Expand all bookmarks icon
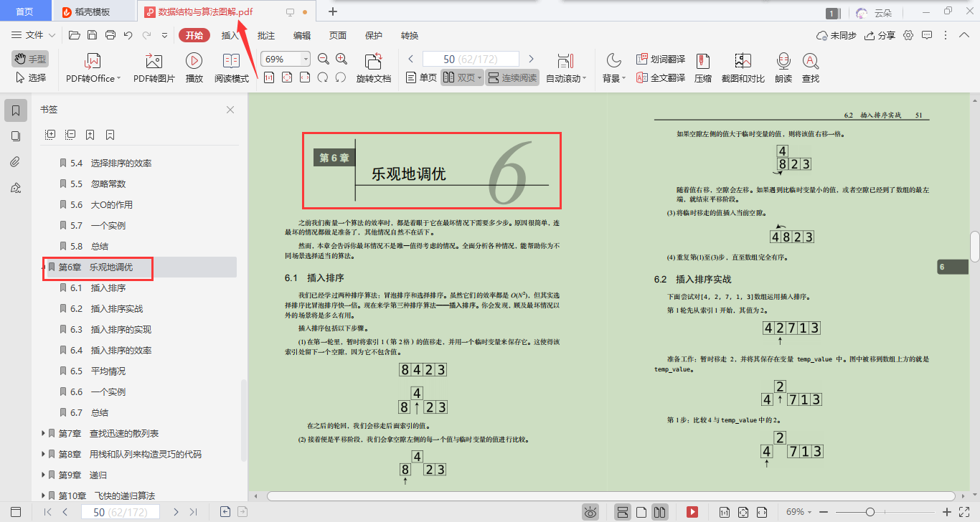 tap(50, 134)
